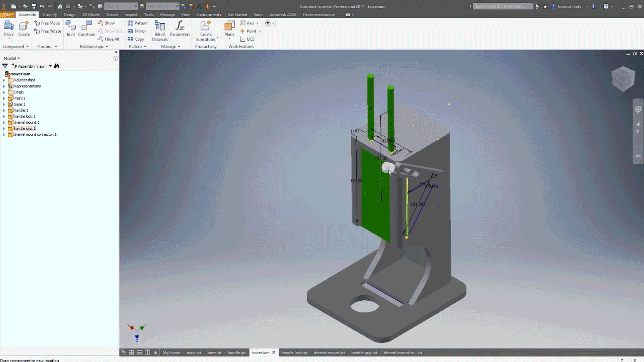Viewport: 644px width, 362px height.
Task: Open the dremel mount.ipt document tab
Action: click(329, 353)
